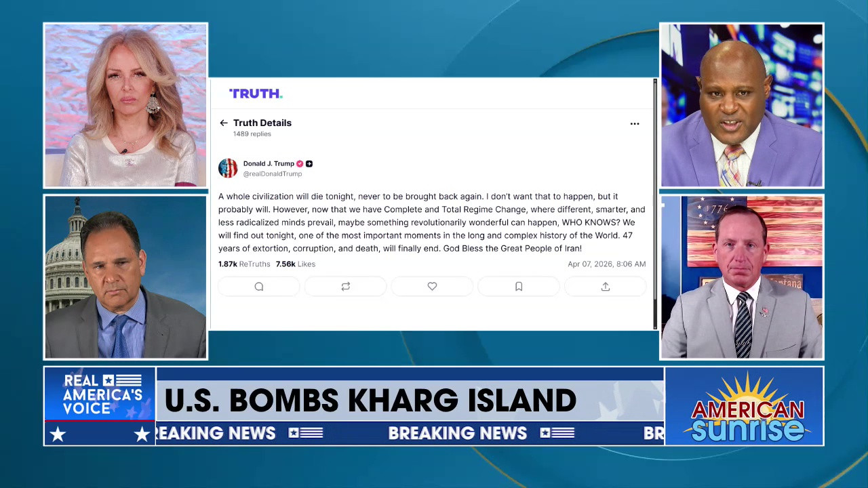The height and width of the screenshot is (488, 868).
Task: Click the TRUTH logo at top
Action: click(256, 94)
